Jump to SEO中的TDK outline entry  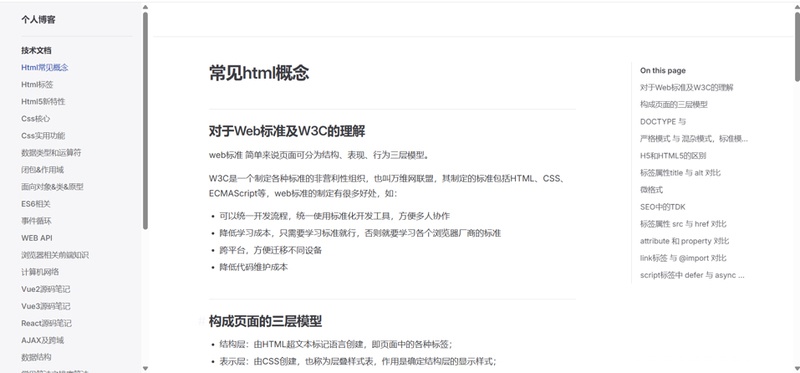(663, 207)
